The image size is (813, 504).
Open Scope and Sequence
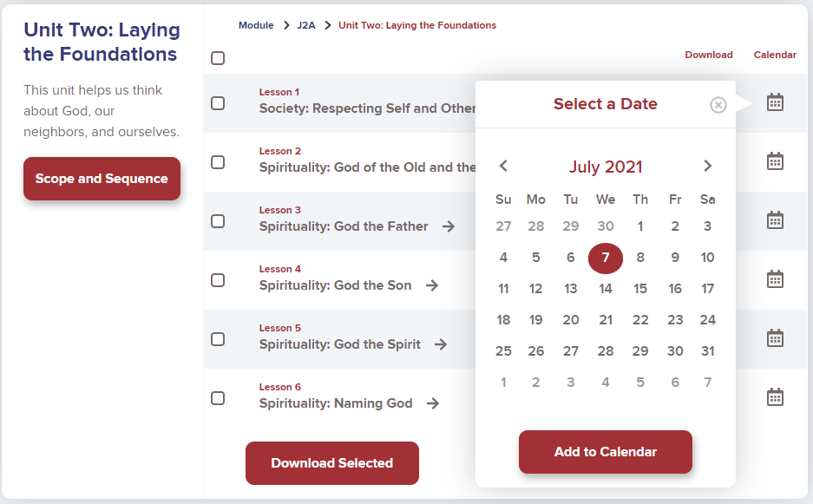tap(102, 179)
